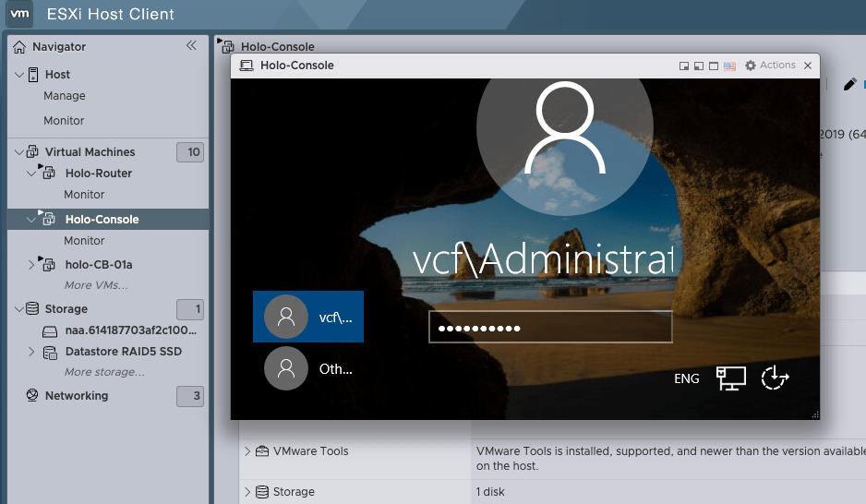Viewport: 866px width, 504px height.
Task: Click the network icon on login screen
Action: pyautogui.click(x=731, y=378)
